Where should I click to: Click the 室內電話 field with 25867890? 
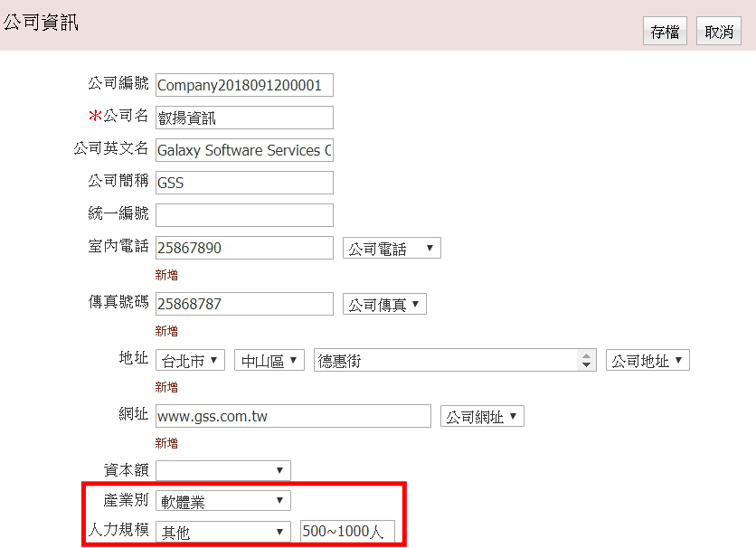(244, 248)
